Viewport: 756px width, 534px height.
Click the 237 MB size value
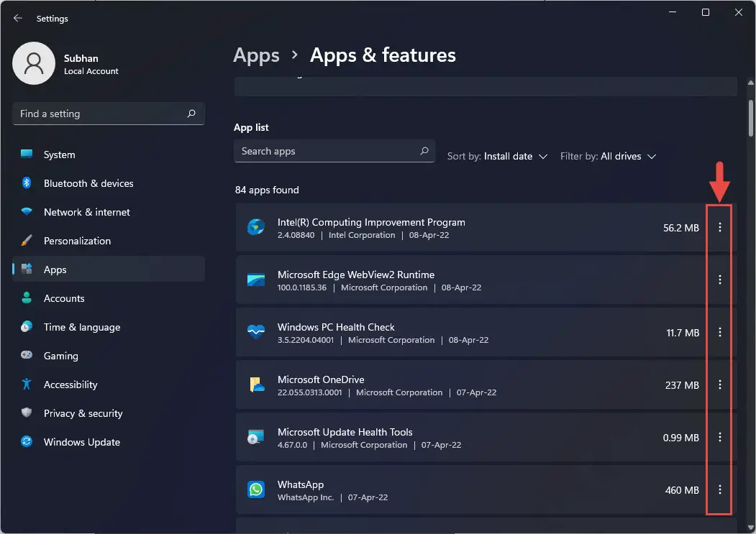tap(682, 385)
